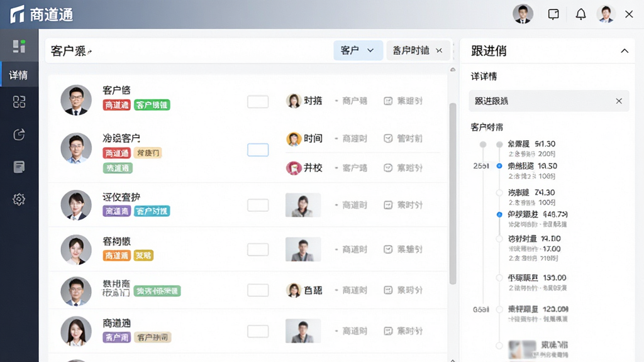The height and width of the screenshot is (362, 644).
Task: Open the second customer's avatar photo
Action: [76, 148]
